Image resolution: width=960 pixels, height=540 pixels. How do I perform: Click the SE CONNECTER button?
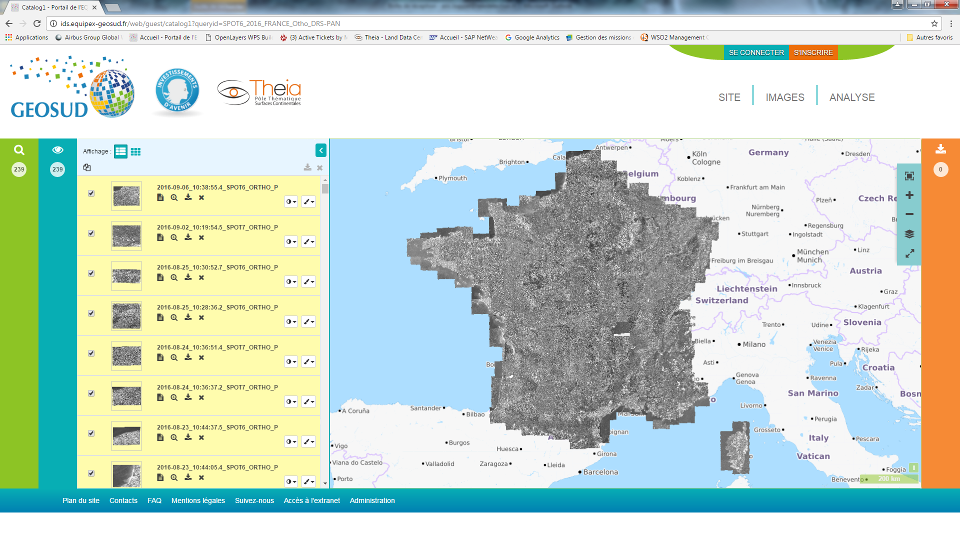tap(756, 52)
